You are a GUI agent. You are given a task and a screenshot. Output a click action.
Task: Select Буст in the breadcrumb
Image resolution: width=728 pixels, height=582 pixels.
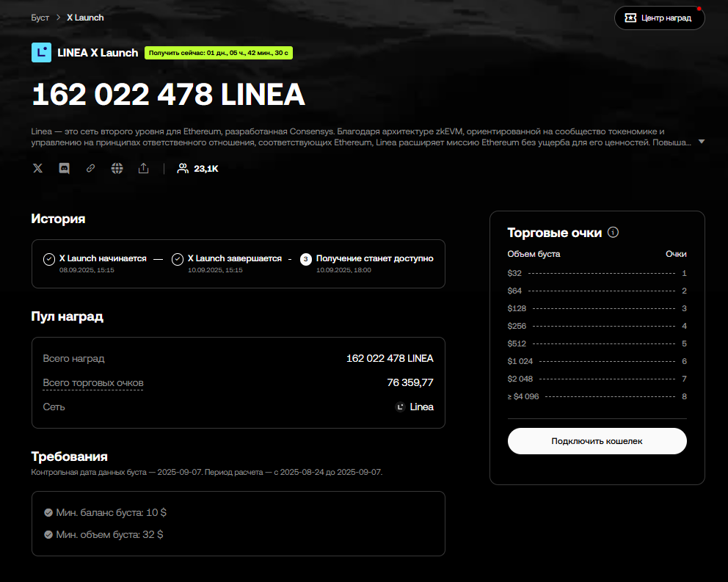click(40, 17)
